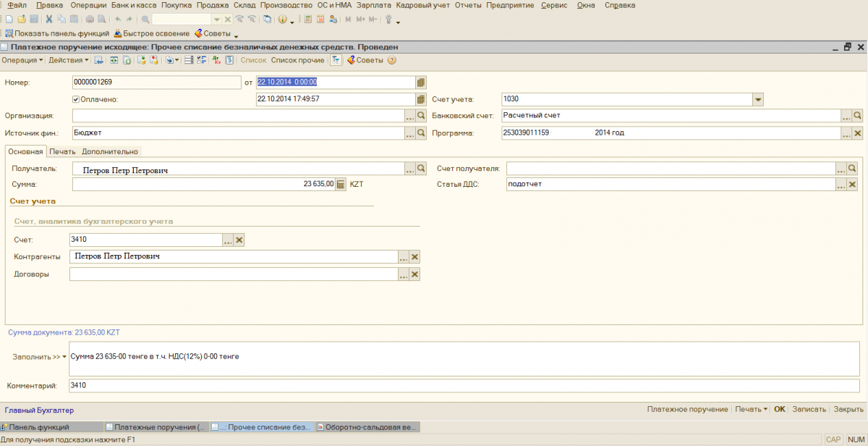The height and width of the screenshot is (446, 868).
Task: Click magnifier icon next to Организация field
Action: pyautogui.click(x=422, y=116)
